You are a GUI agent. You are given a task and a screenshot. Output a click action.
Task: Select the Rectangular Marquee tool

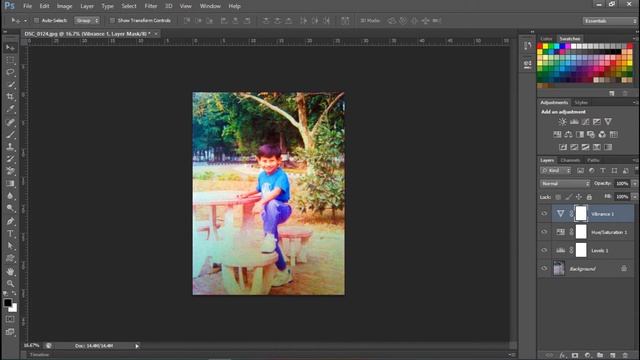[10, 60]
